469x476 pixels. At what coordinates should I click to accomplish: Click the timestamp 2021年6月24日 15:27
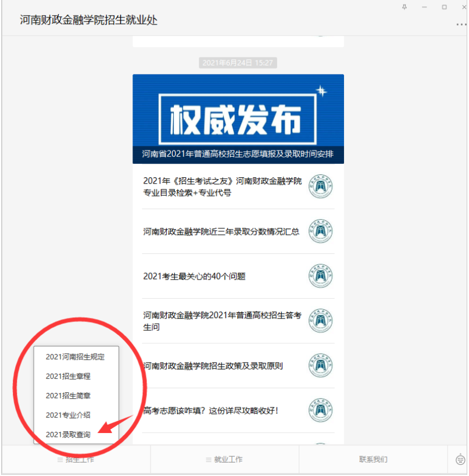coord(238,62)
